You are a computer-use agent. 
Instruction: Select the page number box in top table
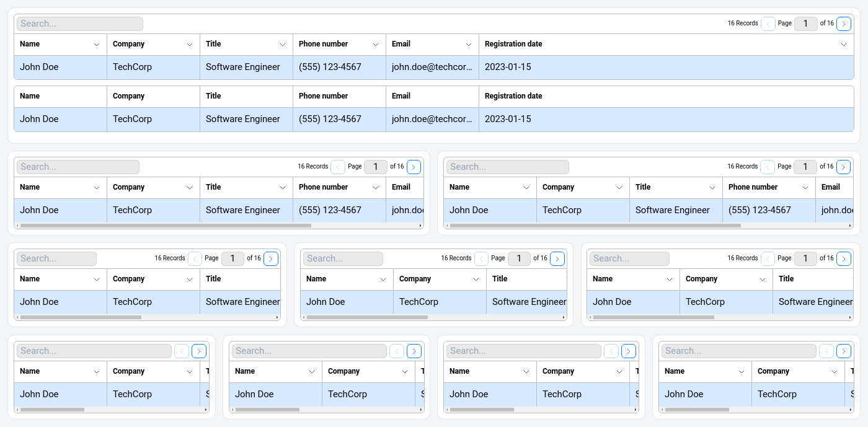coord(805,24)
